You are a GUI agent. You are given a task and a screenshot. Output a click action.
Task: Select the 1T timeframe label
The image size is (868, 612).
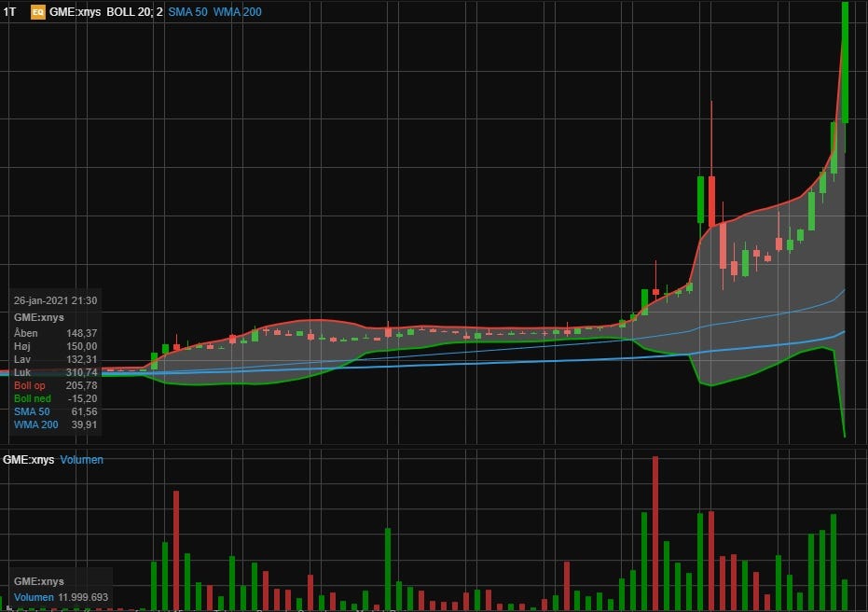click(9, 11)
